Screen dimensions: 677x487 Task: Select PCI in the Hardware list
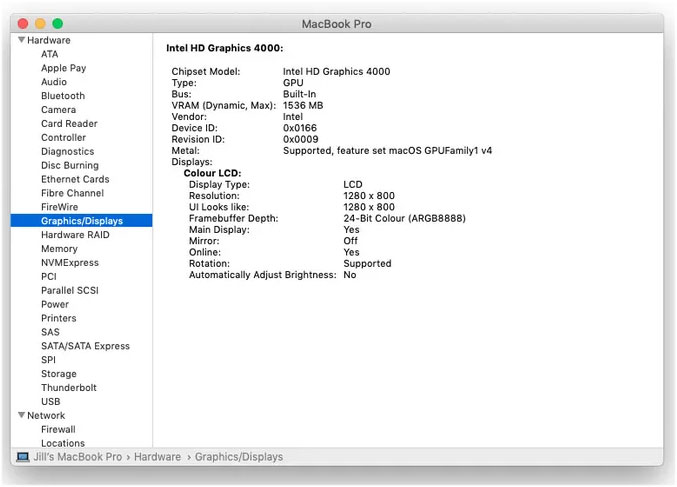pyautogui.click(x=49, y=276)
